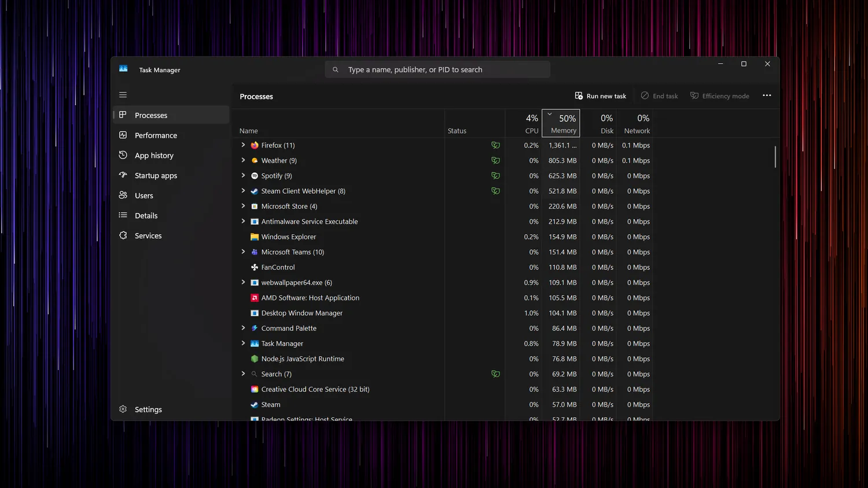Click the Antimalware Service Executable icon
The width and height of the screenshot is (868, 488).
[255, 221]
